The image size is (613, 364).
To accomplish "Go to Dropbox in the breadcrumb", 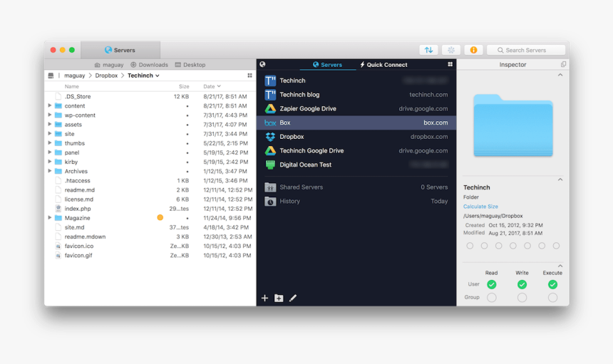I will click(106, 76).
